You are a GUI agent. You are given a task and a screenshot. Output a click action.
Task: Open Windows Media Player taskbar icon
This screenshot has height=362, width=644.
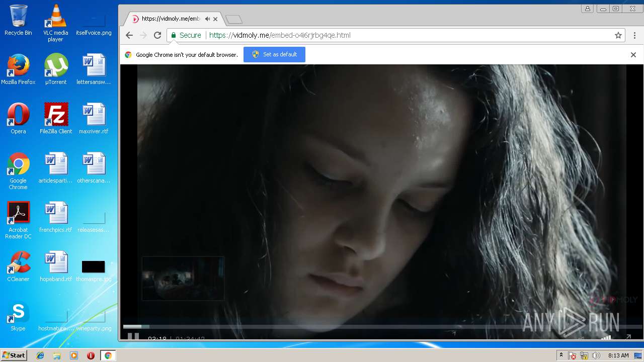74,355
